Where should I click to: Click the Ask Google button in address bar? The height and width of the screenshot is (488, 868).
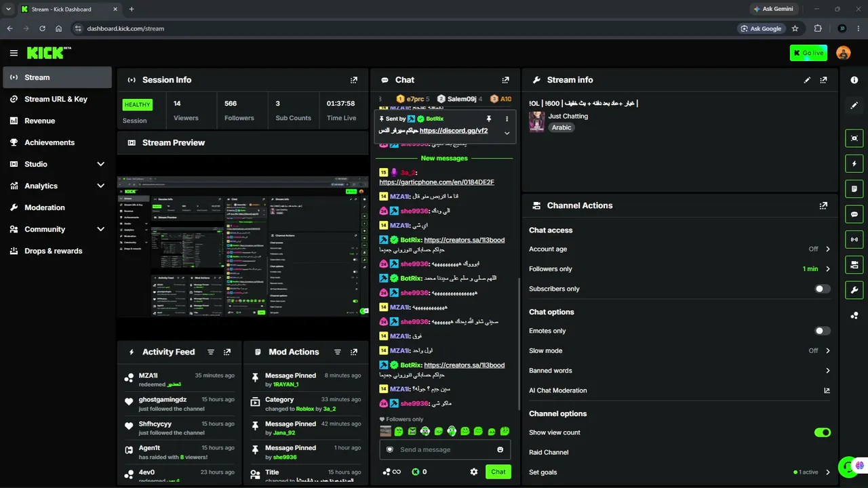[762, 28]
